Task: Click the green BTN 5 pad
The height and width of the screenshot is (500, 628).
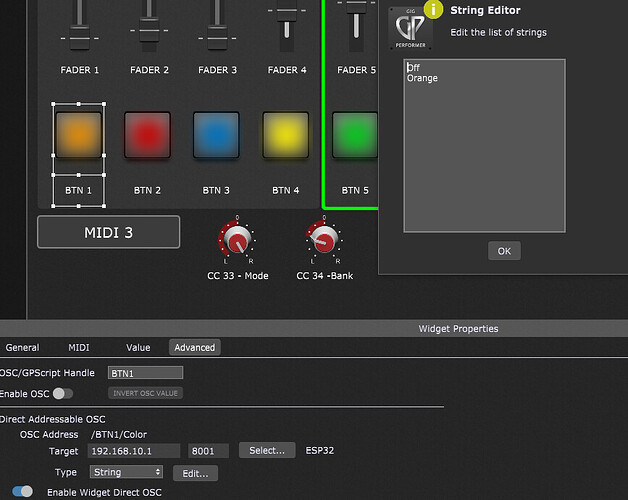Action: click(355, 135)
